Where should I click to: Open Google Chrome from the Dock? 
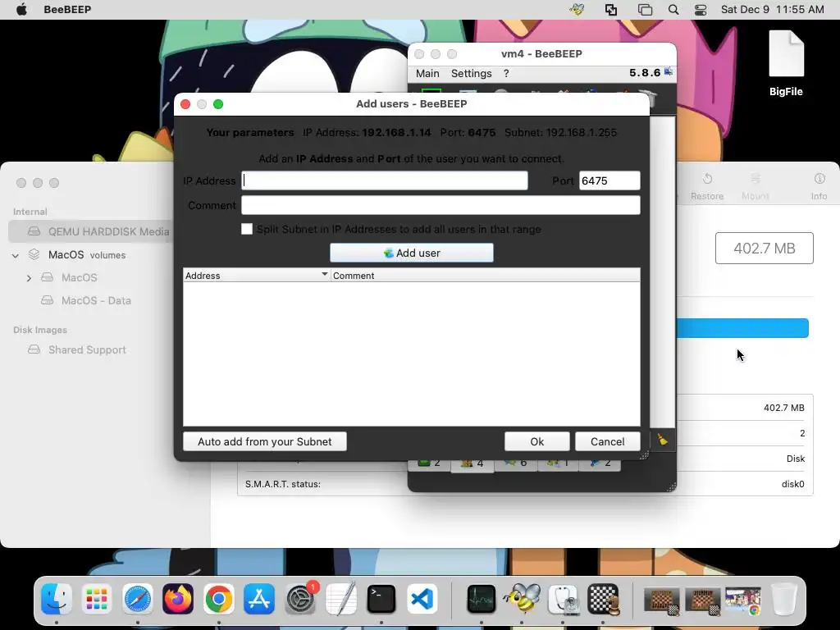(x=218, y=598)
